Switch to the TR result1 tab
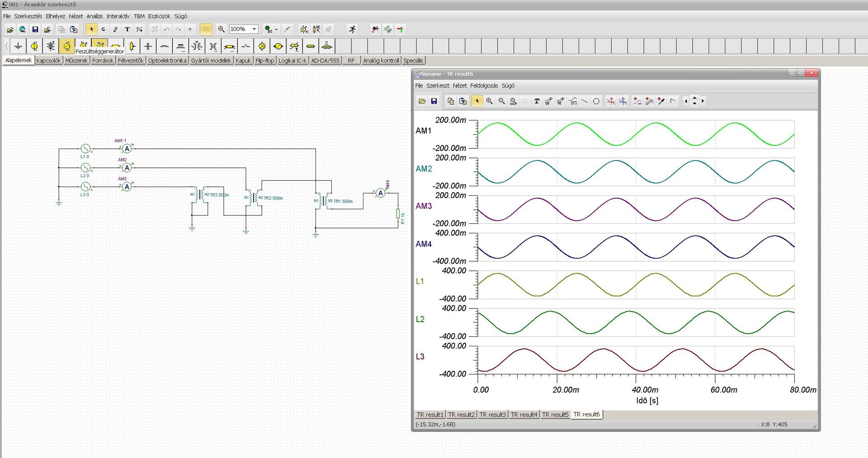 (430, 415)
